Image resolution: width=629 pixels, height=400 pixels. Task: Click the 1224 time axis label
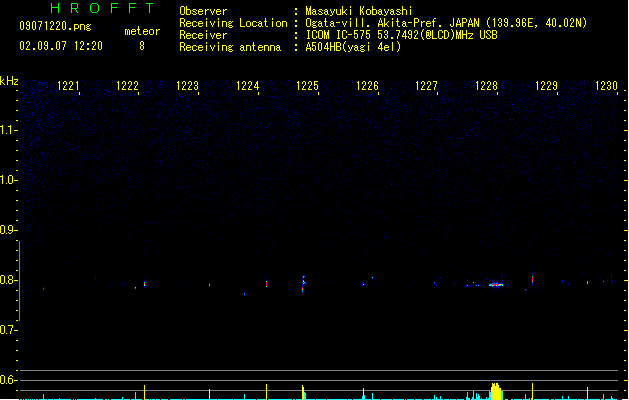coord(248,86)
